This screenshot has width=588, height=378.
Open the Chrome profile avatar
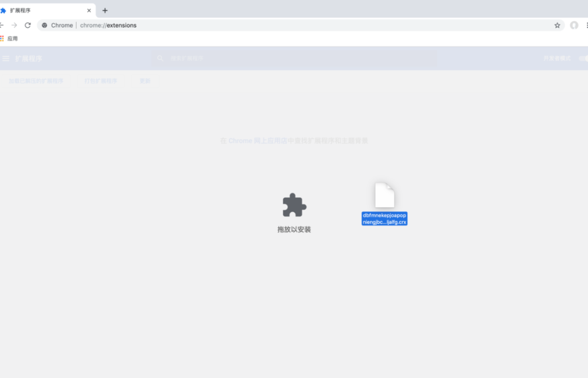(574, 25)
